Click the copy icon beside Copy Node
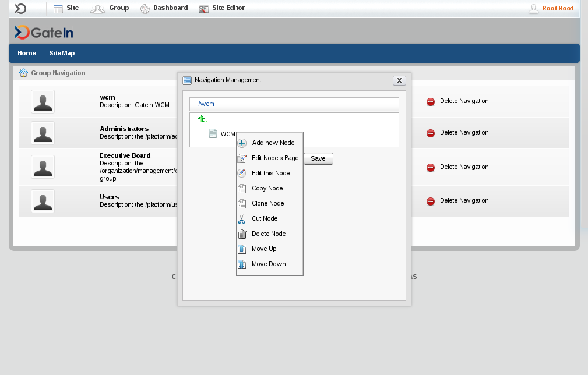 tap(242, 189)
